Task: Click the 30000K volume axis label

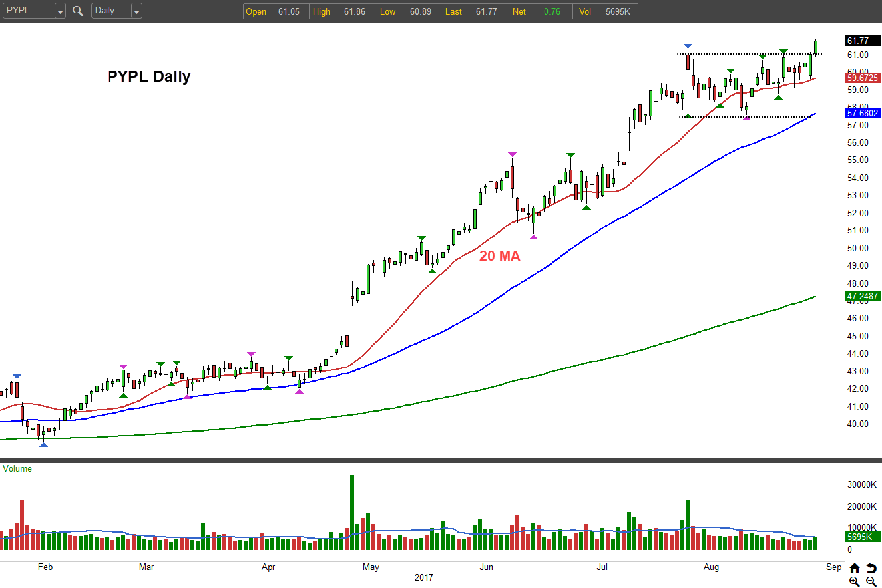Action: pos(861,485)
